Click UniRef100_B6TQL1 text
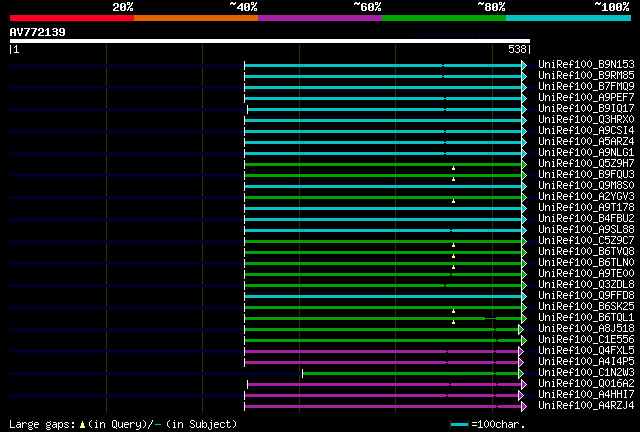Image resolution: width=640 pixels, height=432 pixels. (x=586, y=318)
